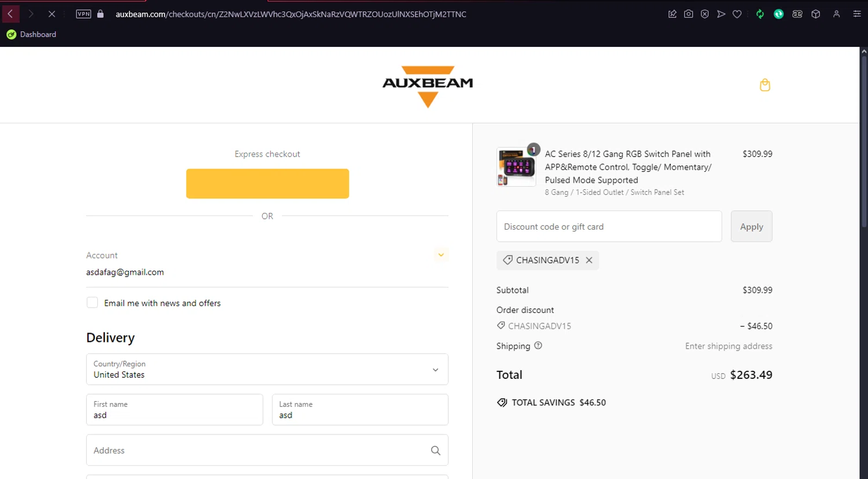Click the address search magnifier icon
The width and height of the screenshot is (868, 479).
click(436, 450)
